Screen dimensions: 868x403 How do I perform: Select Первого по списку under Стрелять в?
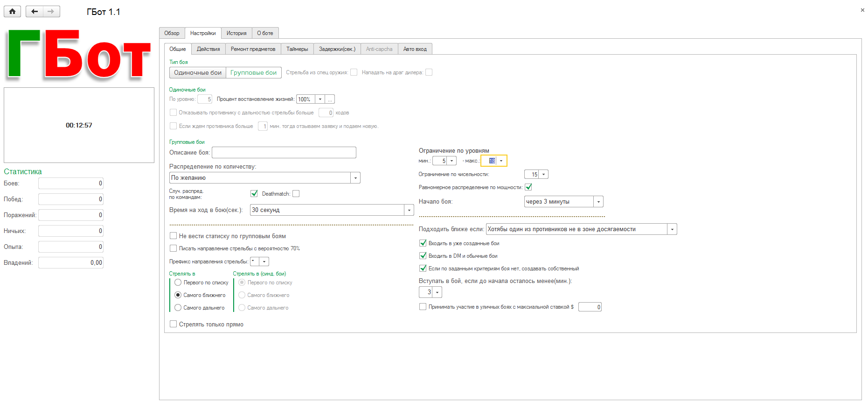click(178, 283)
